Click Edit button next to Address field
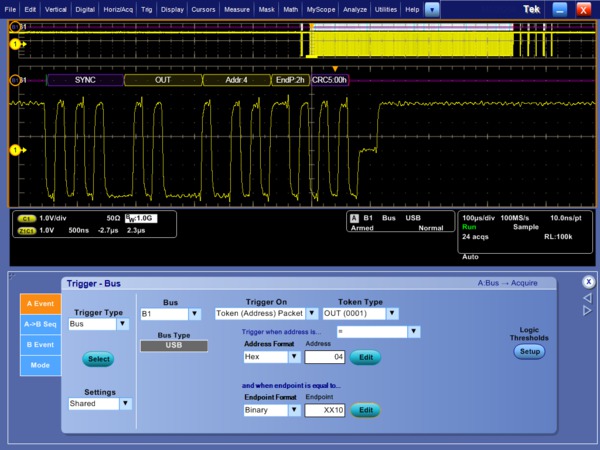Image resolution: width=600 pixels, height=450 pixels. 366,356
